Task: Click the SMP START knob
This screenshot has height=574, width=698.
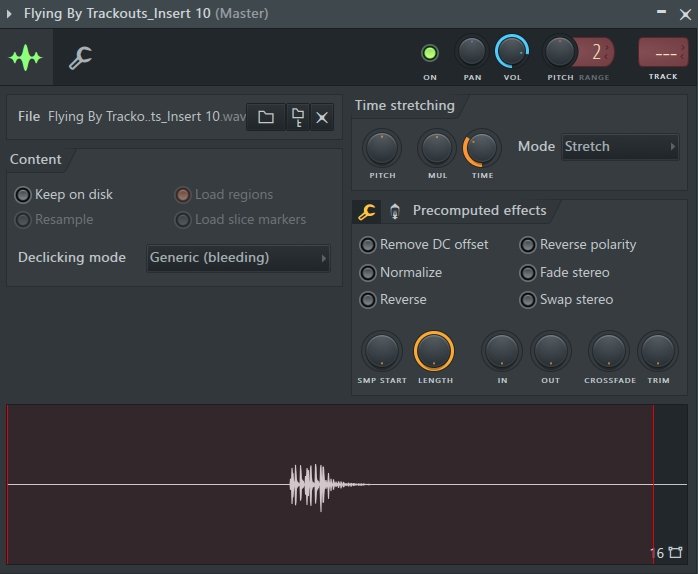Action: pos(381,351)
